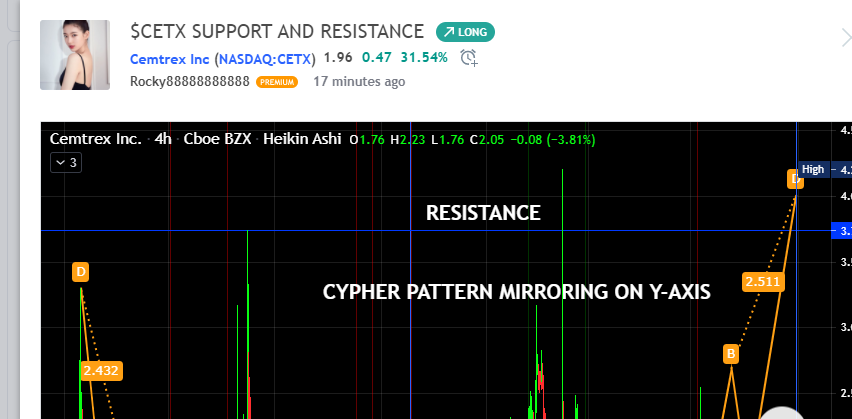Click the green LONG badge
This screenshot has height=419, width=852.
coord(465,32)
